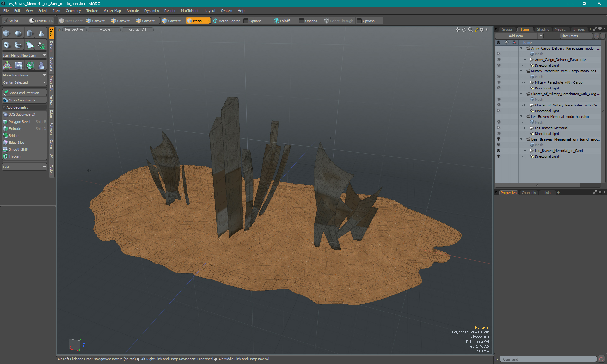
Task: Open Add Item dropdown arrow
Action: click(x=541, y=36)
